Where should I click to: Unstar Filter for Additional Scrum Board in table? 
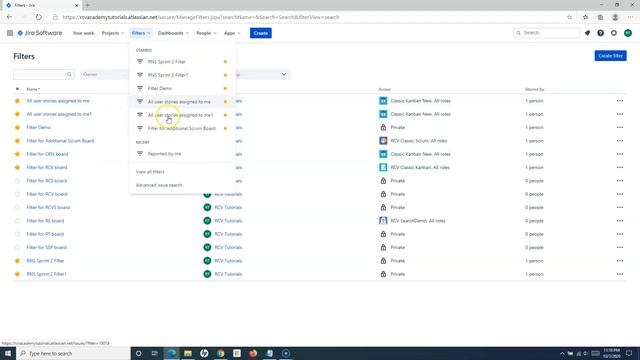pos(17,141)
